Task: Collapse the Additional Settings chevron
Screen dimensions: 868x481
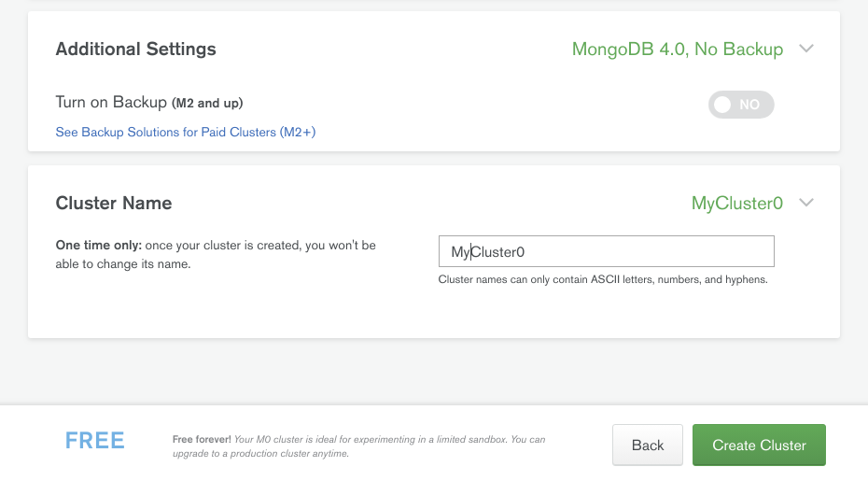Action: pyautogui.click(x=807, y=50)
